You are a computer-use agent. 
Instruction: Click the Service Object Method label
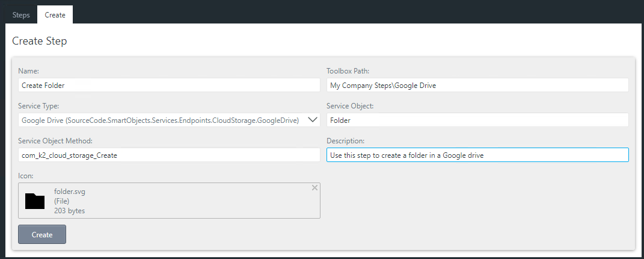(55, 141)
